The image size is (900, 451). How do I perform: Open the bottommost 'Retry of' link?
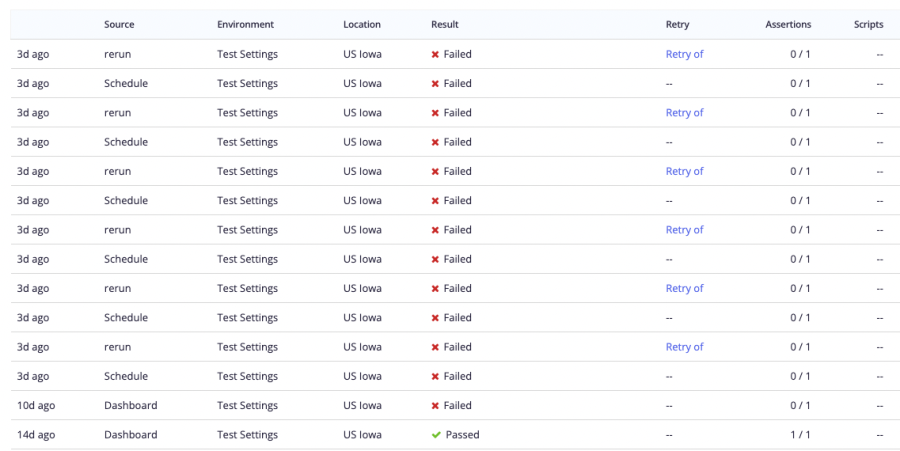(684, 347)
